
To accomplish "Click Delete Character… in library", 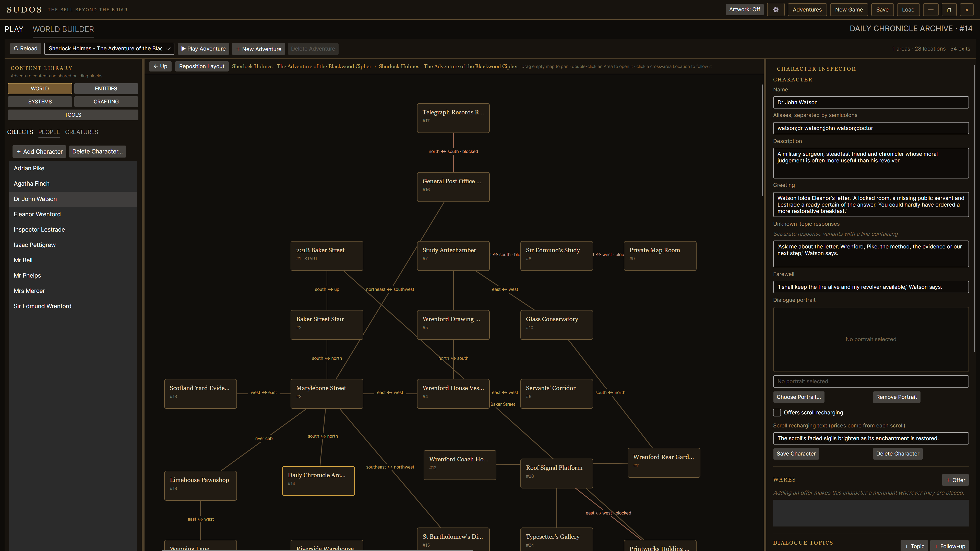I will click(x=97, y=151).
